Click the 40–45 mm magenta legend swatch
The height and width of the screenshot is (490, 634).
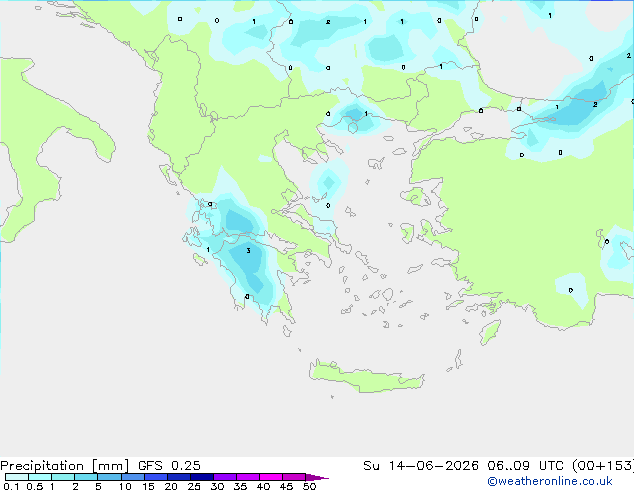click(x=271, y=477)
